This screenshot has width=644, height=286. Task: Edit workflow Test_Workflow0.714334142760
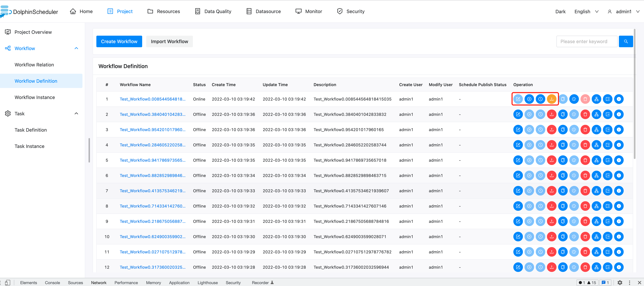(x=518, y=206)
